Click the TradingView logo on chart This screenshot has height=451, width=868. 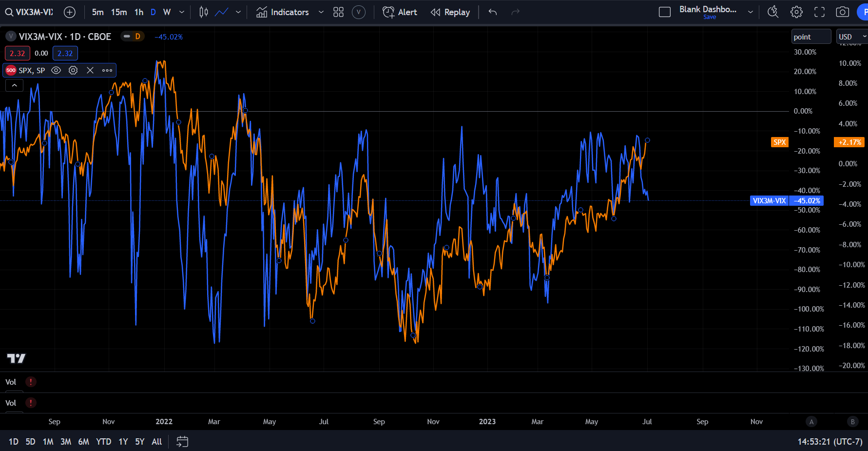coord(16,358)
